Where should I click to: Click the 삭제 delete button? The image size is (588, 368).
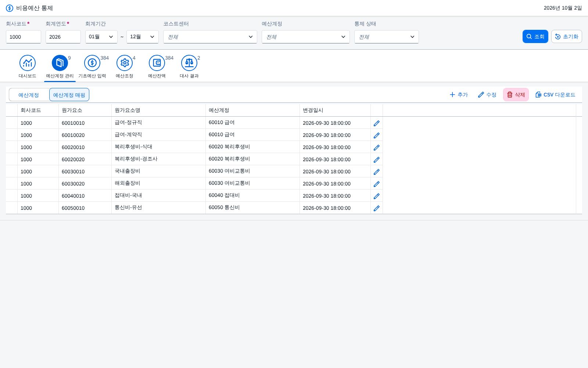516,95
